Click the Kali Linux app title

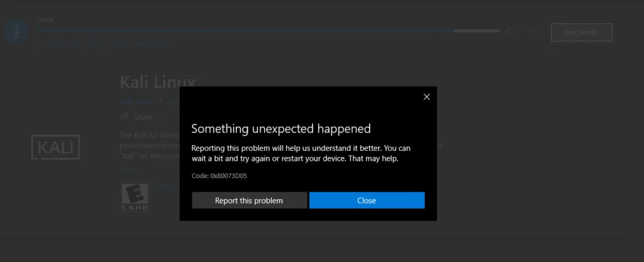coord(158,82)
